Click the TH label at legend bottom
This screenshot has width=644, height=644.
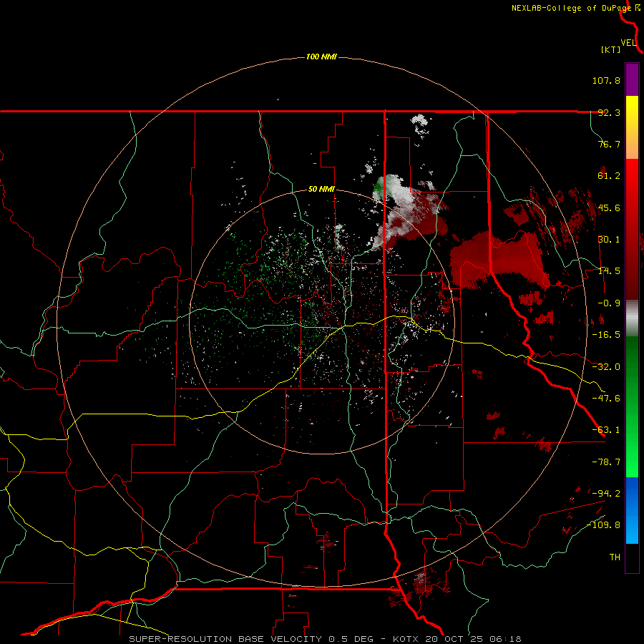tap(615, 557)
